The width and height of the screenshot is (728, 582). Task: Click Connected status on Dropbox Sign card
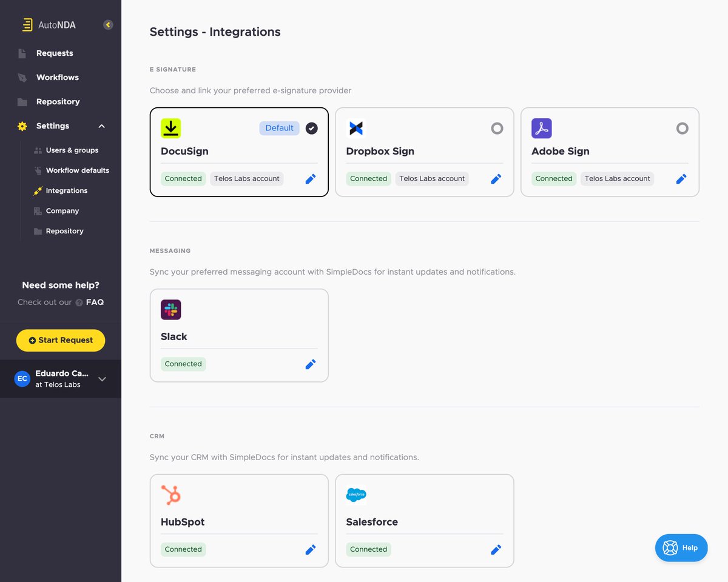coord(368,179)
